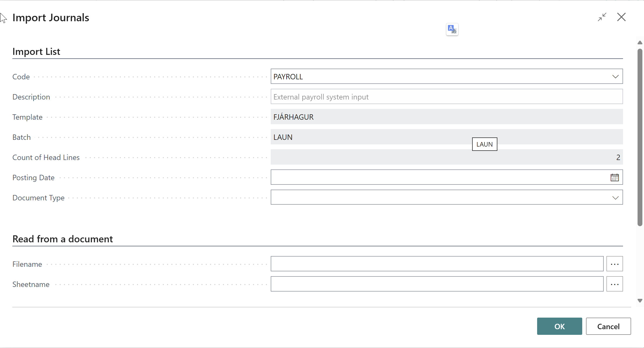Open the Document Type dropdown
644x348 pixels.
(615, 198)
